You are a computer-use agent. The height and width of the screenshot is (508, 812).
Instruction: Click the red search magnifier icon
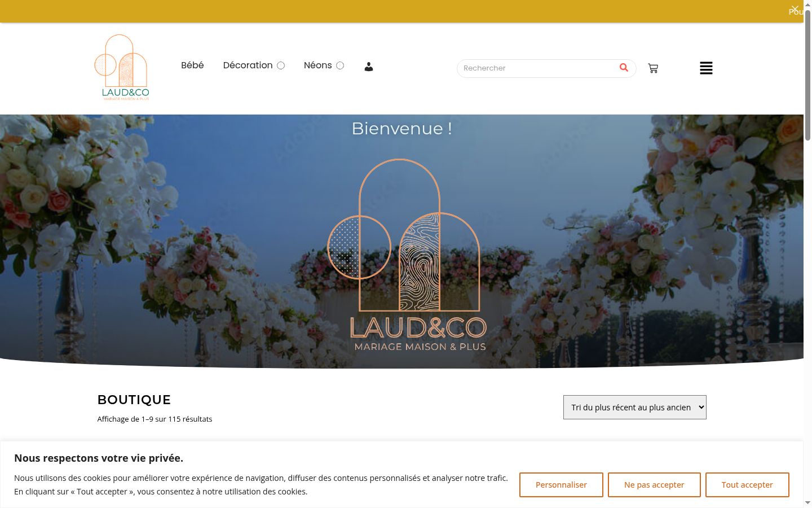[x=624, y=68]
